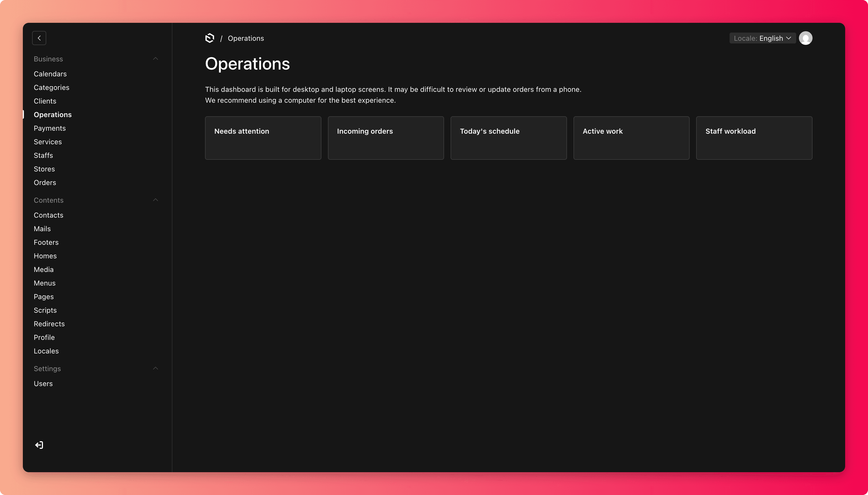Image resolution: width=868 pixels, height=495 pixels.
Task: Open the Media page
Action: 44,270
